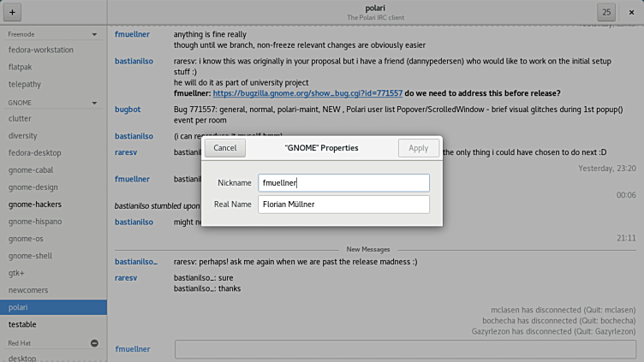
Task: Click the active polari room entry
Action: coord(53,307)
